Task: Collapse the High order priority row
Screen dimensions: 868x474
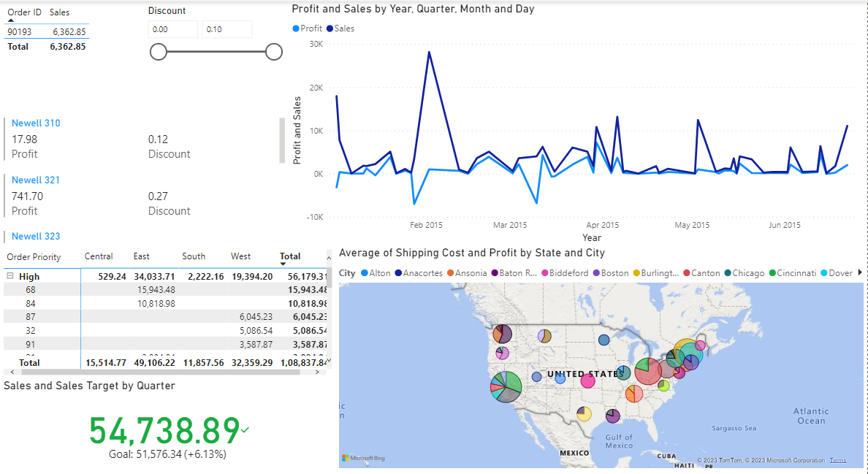Action: click(10, 277)
